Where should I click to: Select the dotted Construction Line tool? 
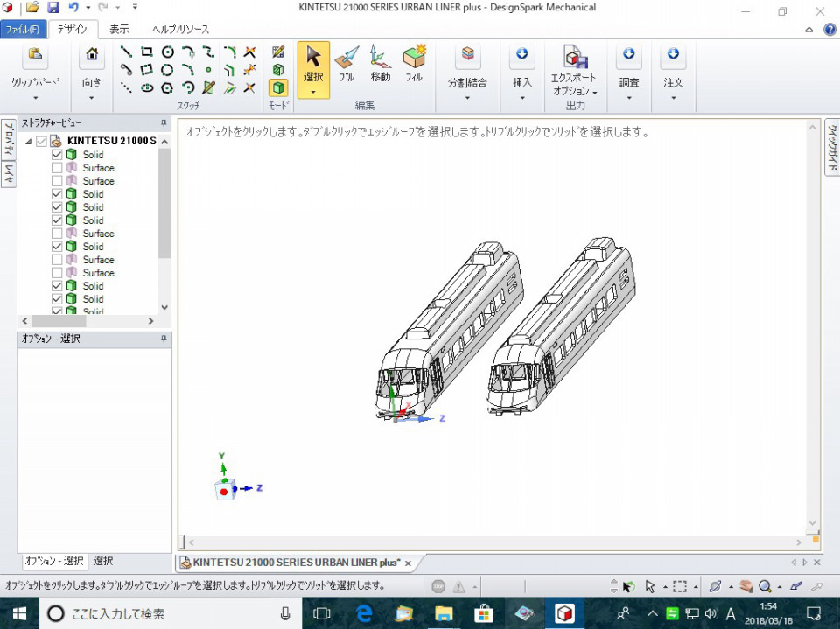tap(126, 87)
